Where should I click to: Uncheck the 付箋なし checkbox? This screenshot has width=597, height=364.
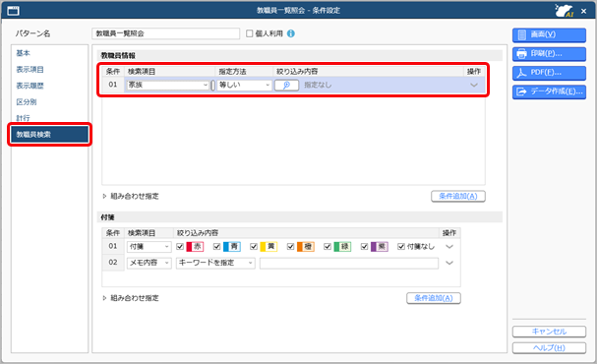coord(401,247)
